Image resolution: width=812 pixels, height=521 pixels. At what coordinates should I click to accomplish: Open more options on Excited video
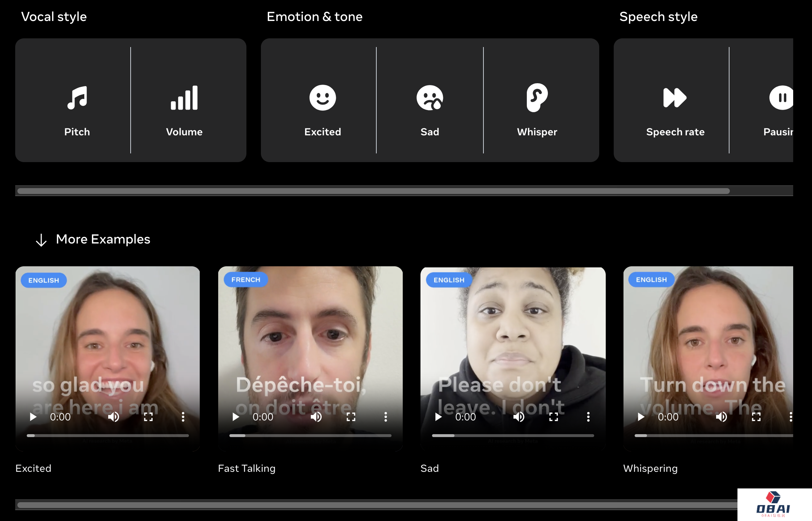coord(183,417)
